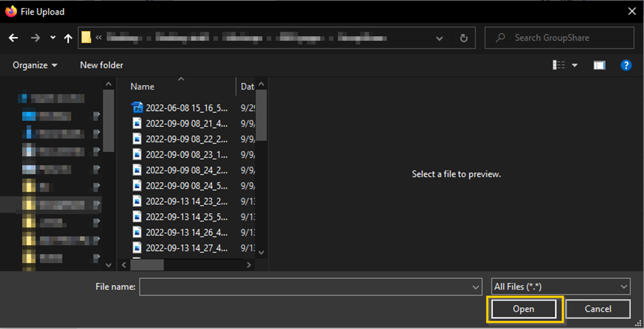Viewport: 644px width, 329px height.
Task: Select file 2022-06-08 15_16_5...
Action: pyautogui.click(x=186, y=108)
